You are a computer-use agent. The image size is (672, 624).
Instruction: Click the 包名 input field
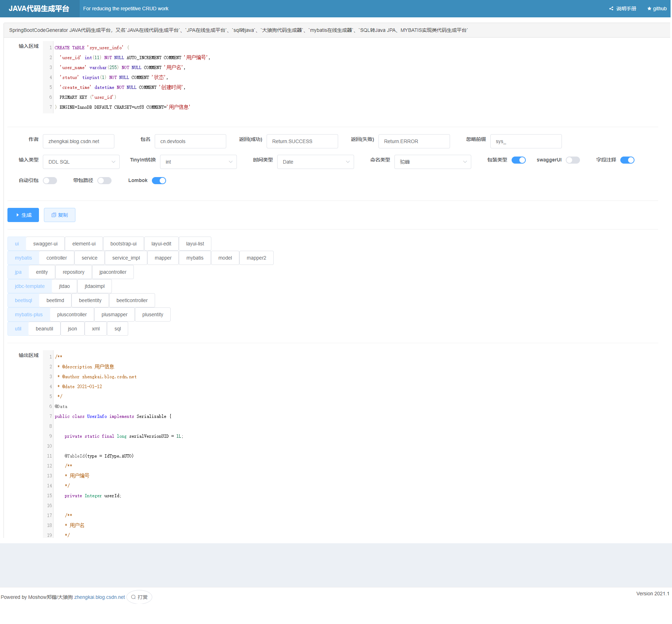[x=190, y=141]
